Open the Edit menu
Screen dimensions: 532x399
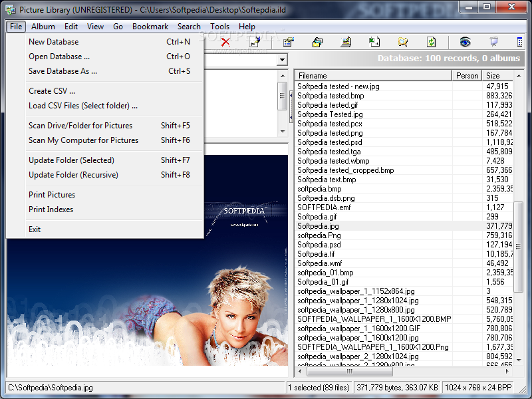pyautogui.click(x=71, y=27)
